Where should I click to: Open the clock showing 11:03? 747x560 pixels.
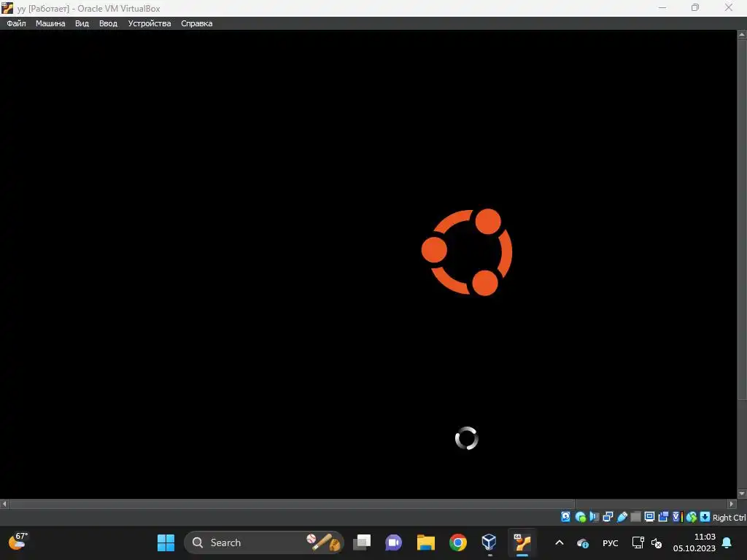[x=694, y=542]
